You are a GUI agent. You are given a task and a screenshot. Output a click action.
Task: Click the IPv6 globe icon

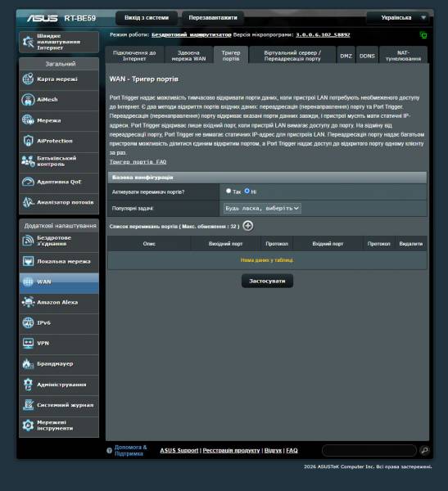click(28, 323)
